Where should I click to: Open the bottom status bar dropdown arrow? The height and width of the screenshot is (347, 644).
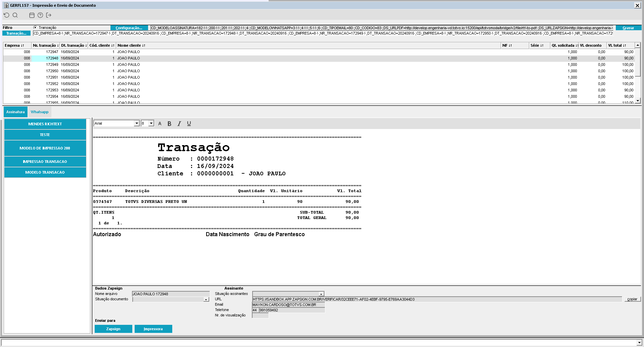tap(639, 343)
